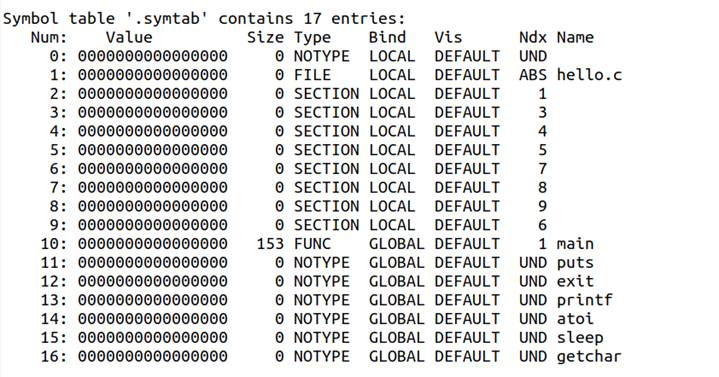The width and height of the screenshot is (719, 377).
Task: Select the 'Name' column header
Action: pos(575,37)
